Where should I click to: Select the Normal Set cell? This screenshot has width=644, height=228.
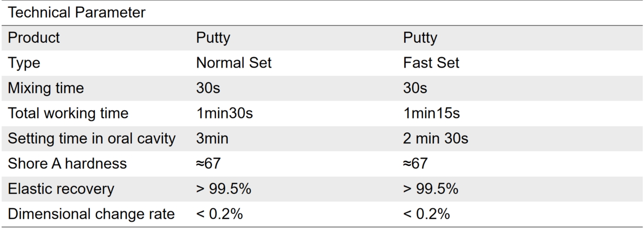pyautogui.click(x=234, y=63)
